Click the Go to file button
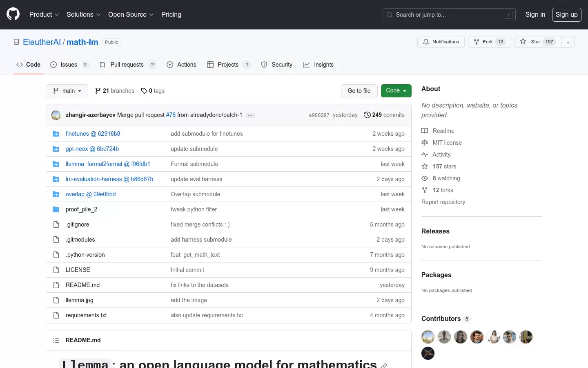Screen dimensions: 588x368 pos(359,91)
